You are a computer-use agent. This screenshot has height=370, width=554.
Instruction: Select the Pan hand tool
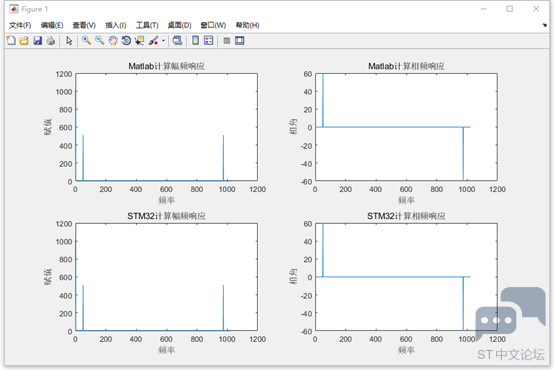tap(113, 41)
